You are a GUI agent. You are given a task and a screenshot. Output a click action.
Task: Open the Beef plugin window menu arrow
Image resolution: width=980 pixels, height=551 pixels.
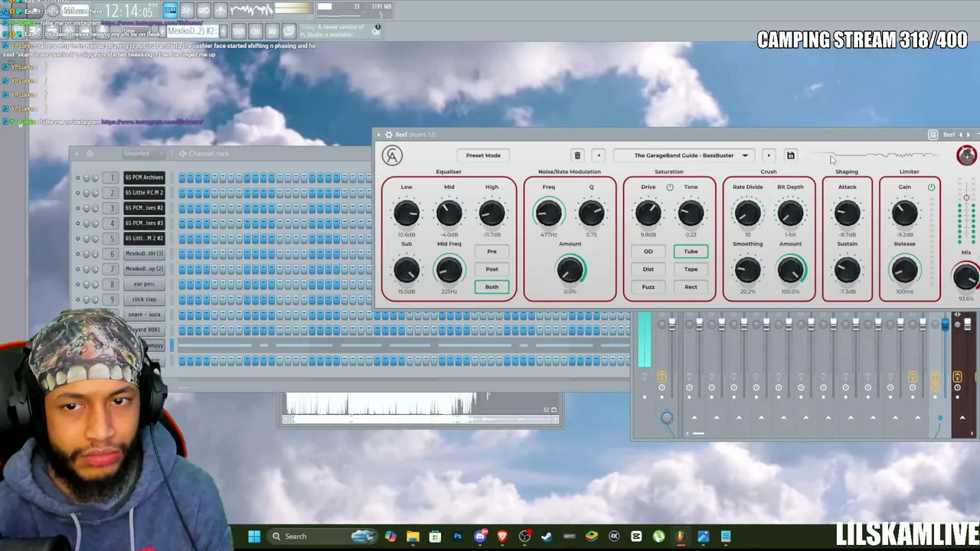(x=378, y=135)
